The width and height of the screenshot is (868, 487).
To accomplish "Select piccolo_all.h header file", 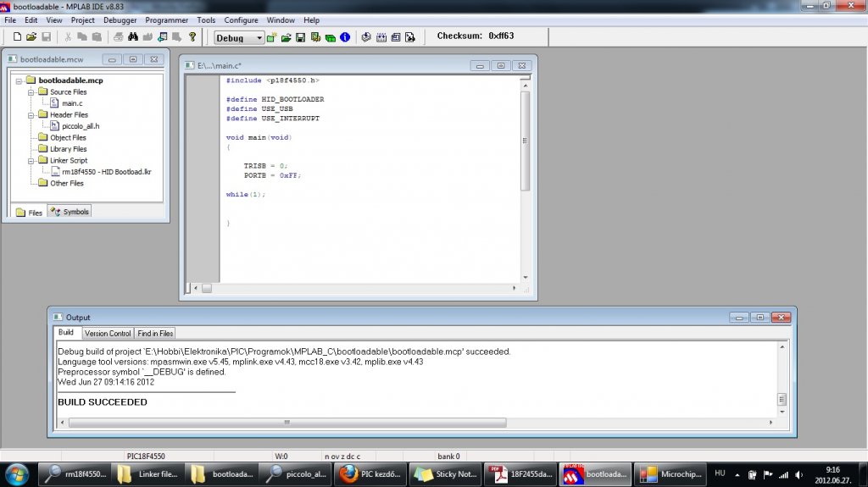I will pyautogui.click(x=81, y=125).
